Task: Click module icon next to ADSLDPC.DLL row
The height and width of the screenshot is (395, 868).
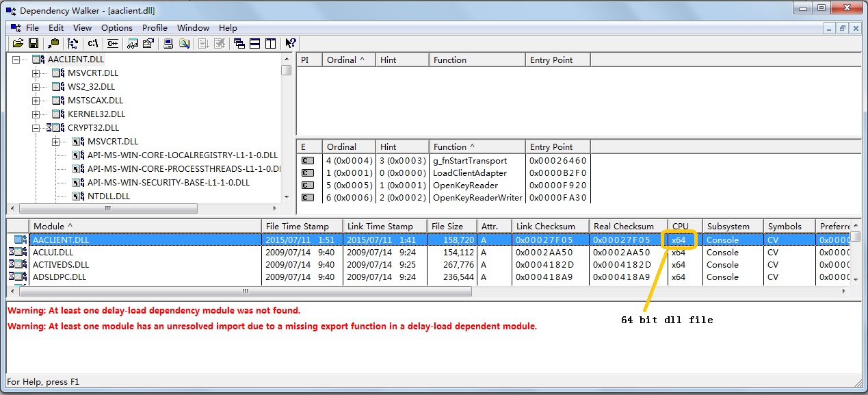Action: (x=18, y=277)
